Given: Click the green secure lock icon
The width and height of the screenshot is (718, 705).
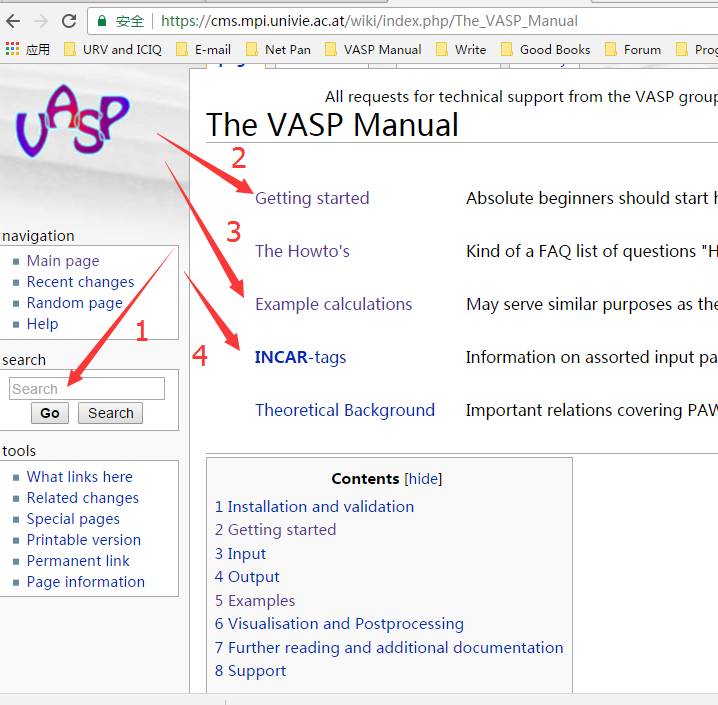Looking at the screenshot, I should (102, 20).
